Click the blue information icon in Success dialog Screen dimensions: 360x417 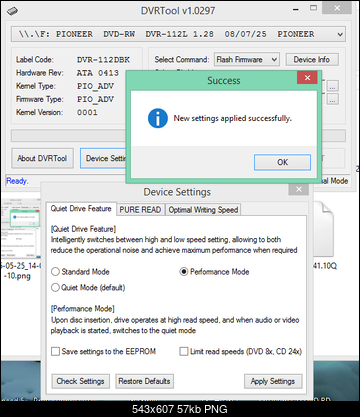point(158,118)
